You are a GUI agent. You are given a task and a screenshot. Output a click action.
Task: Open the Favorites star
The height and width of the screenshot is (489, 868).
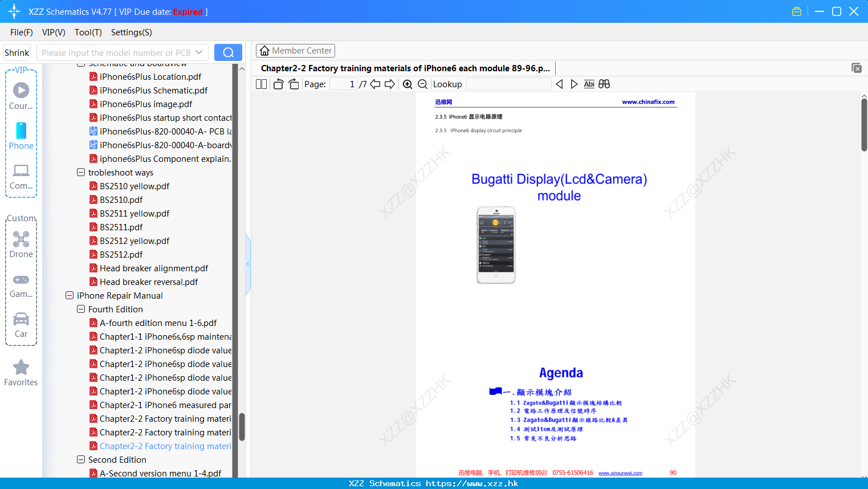pyautogui.click(x=21, y=373)
